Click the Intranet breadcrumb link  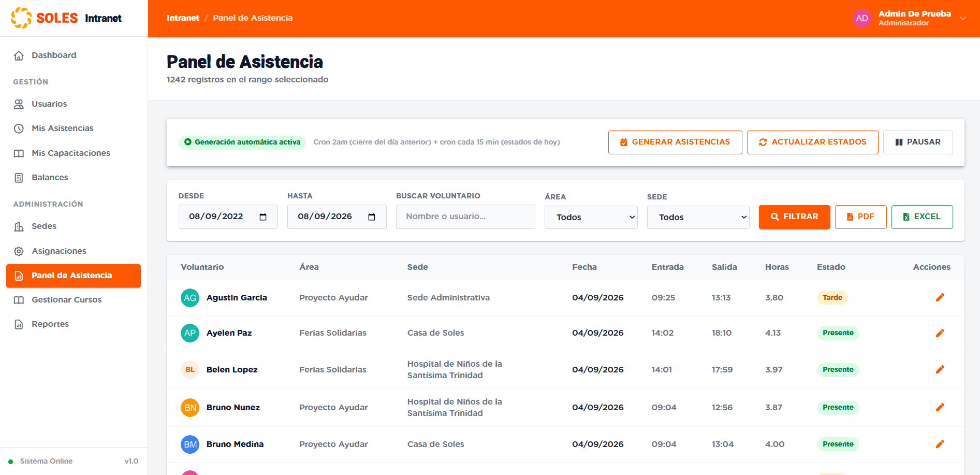click(183, 18)
